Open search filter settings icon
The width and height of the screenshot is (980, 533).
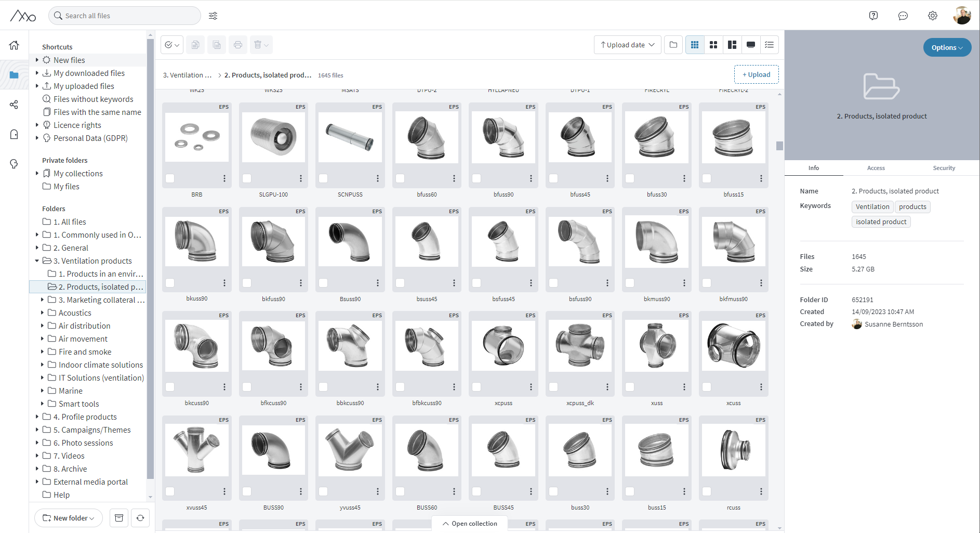[213, 16]
